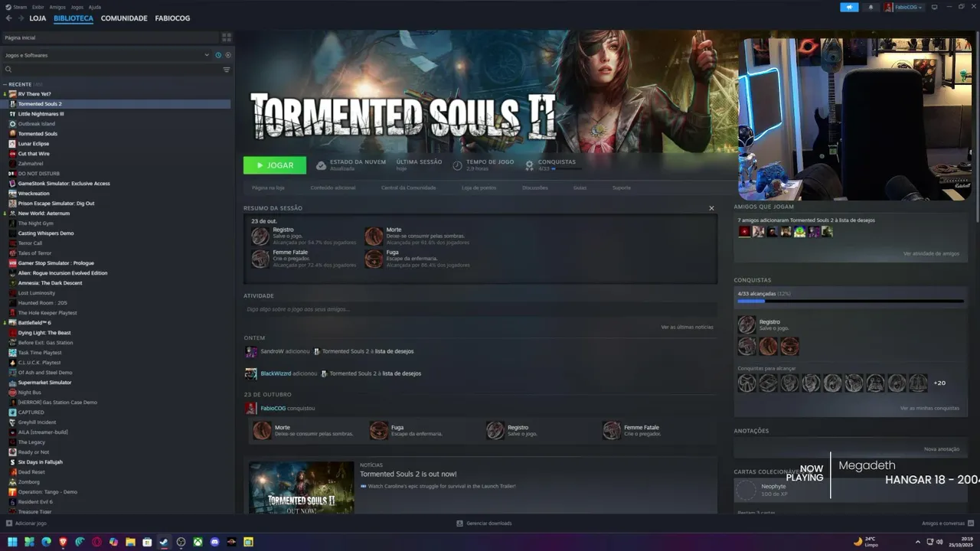Image resolution: width=980 pixels, height=551 pixels.
Task: Collapse the RECENTE category
Action: (5, 84)
